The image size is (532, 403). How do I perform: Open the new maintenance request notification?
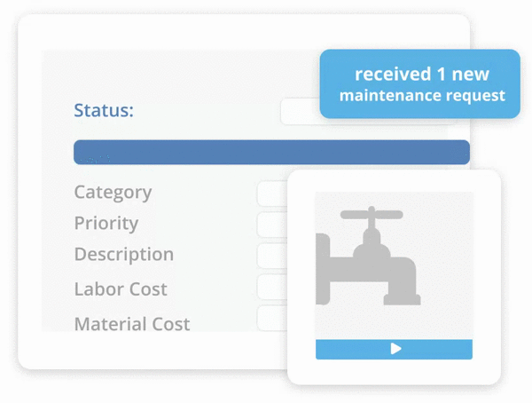[x=419, y=84]
